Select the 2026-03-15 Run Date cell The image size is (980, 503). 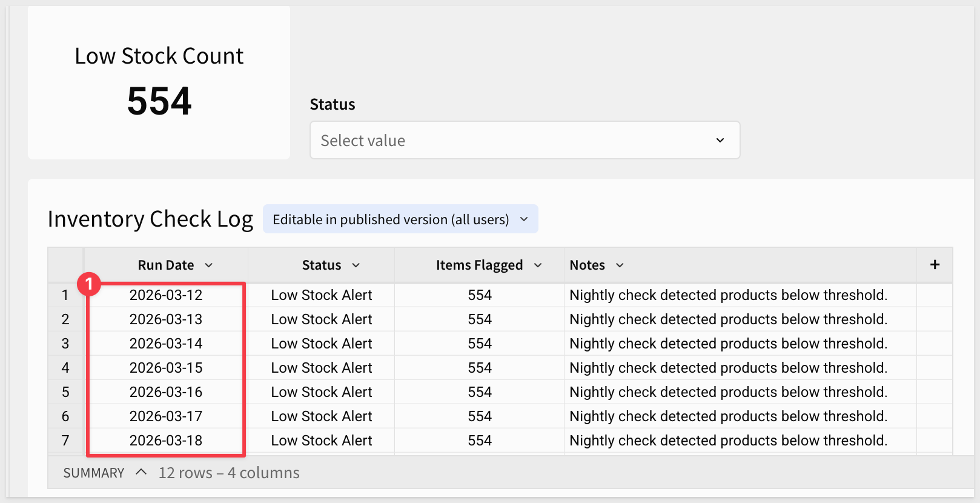click(x=166, y=368)
